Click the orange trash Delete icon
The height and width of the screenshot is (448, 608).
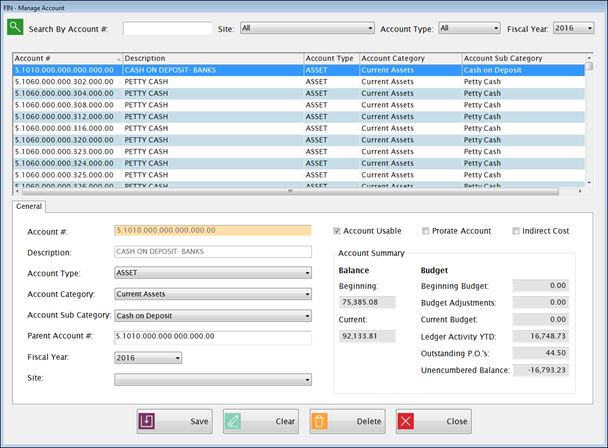pyautogui.click(x=319, y=421)
